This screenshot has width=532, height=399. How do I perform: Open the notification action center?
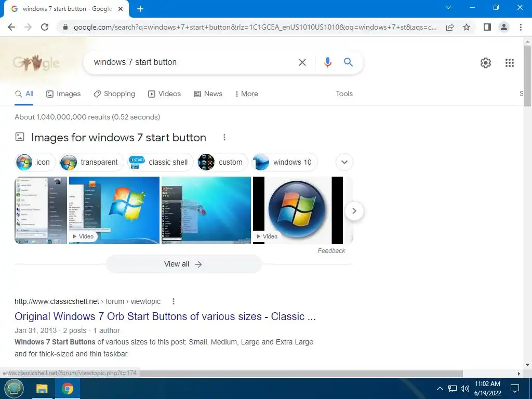[x=515, y=389]
